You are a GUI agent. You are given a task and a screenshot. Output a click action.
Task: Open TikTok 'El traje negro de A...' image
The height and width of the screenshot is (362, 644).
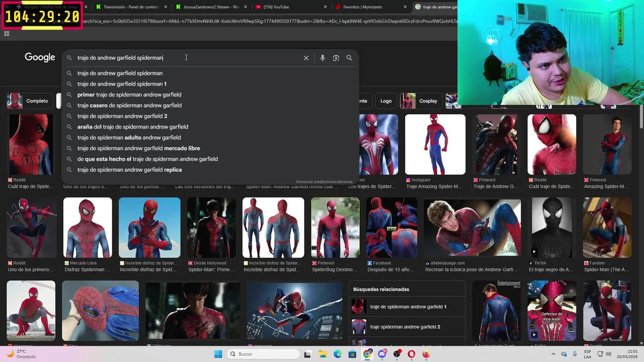click(551, 228)
